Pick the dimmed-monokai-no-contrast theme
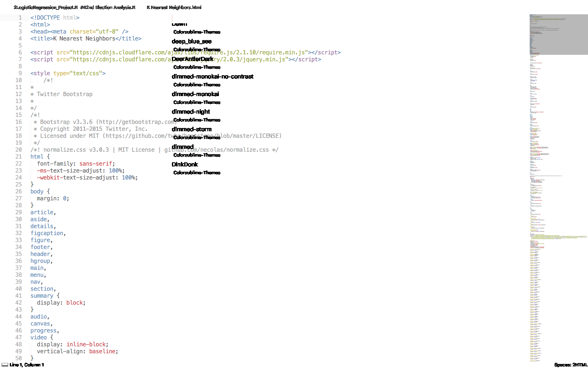 (x=212, y=76)
